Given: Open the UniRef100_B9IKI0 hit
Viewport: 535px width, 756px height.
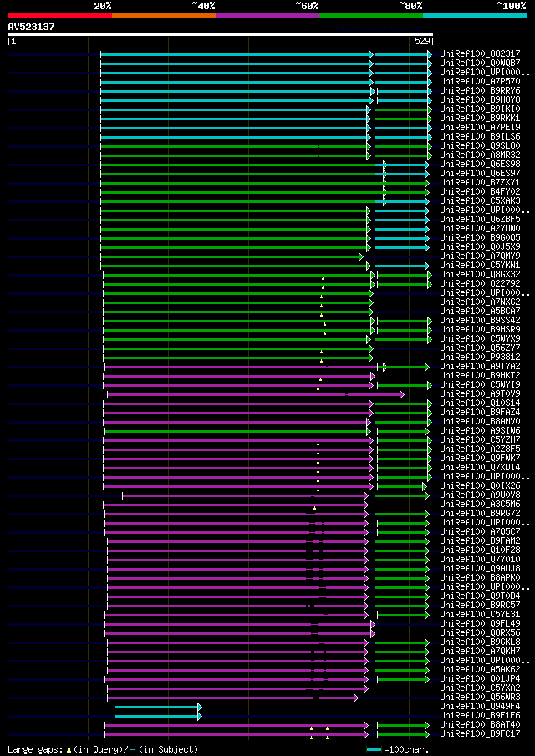Looking at the screenshot, I should click(480, 109).
